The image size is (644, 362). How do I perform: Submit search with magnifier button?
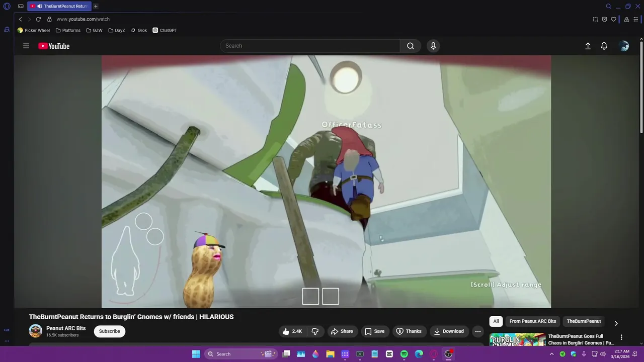point(411,46)
